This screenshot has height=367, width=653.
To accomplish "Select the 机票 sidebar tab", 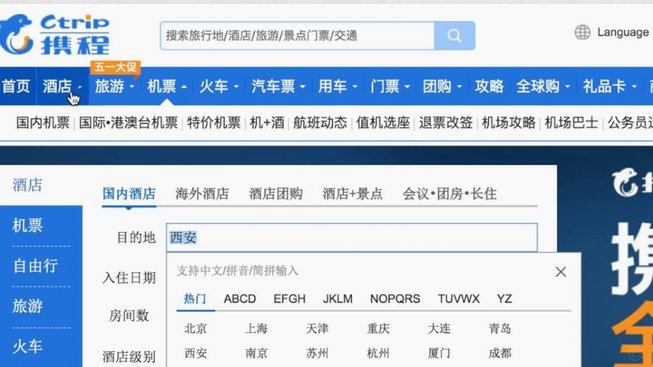I will point(27,225).
